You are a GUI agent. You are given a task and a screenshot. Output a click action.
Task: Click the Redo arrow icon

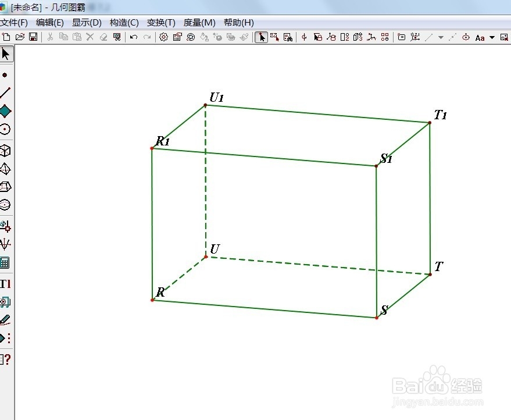click(147, 37)
